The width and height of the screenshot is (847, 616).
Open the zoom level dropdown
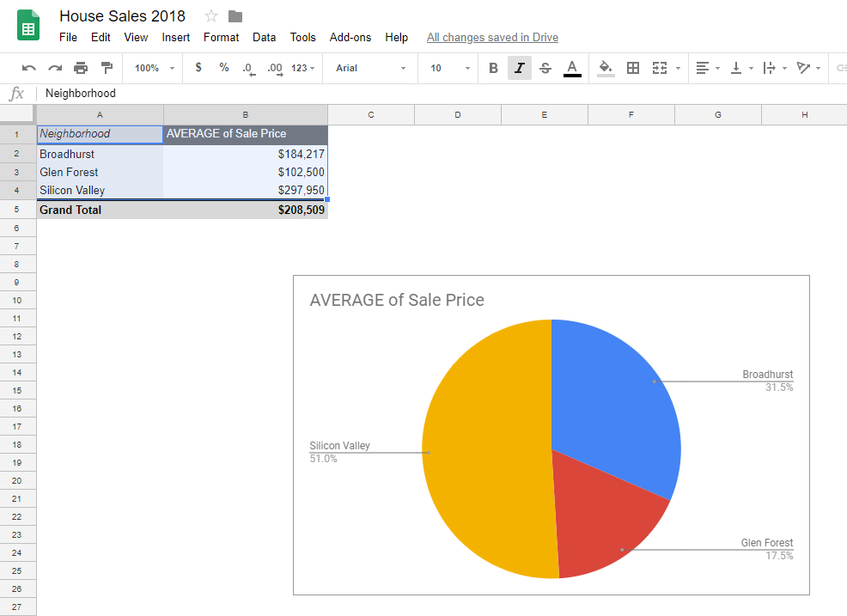pyautogui.click(x=155, y=68)
